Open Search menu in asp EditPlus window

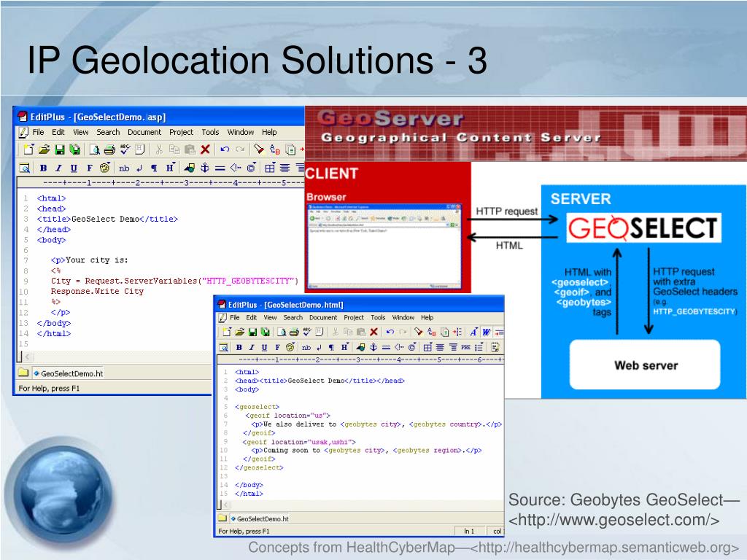pos(108,132)
